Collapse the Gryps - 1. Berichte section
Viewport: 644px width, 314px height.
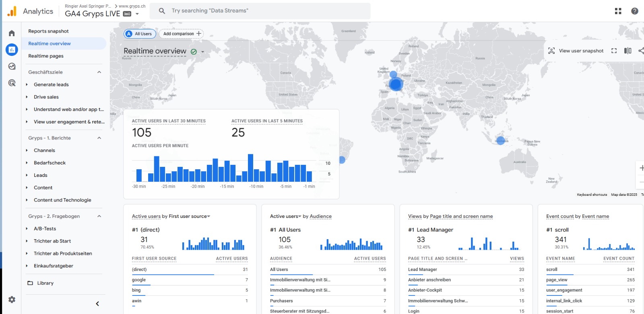tap(99, 138)
